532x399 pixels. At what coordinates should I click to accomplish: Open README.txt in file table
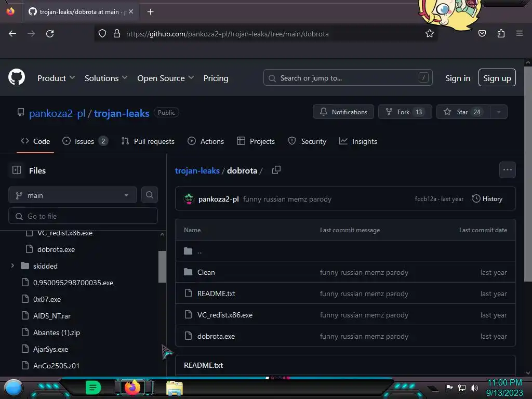[216, 294]
